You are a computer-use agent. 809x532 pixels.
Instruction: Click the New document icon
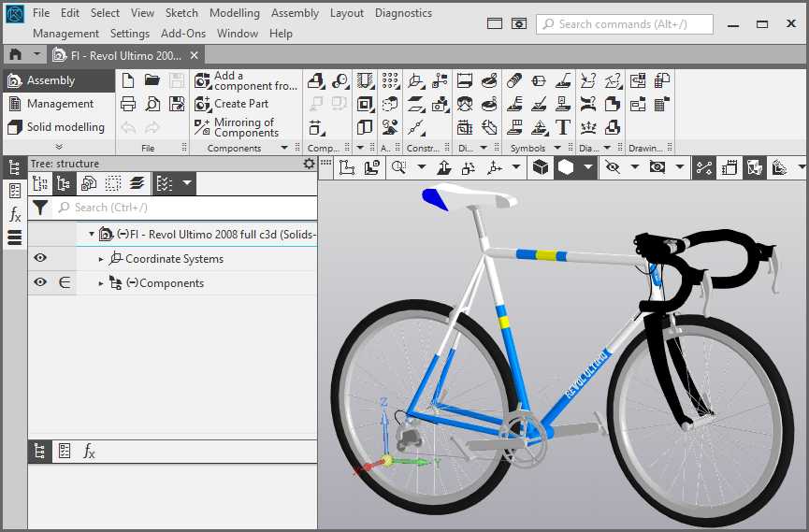point(129,81)
